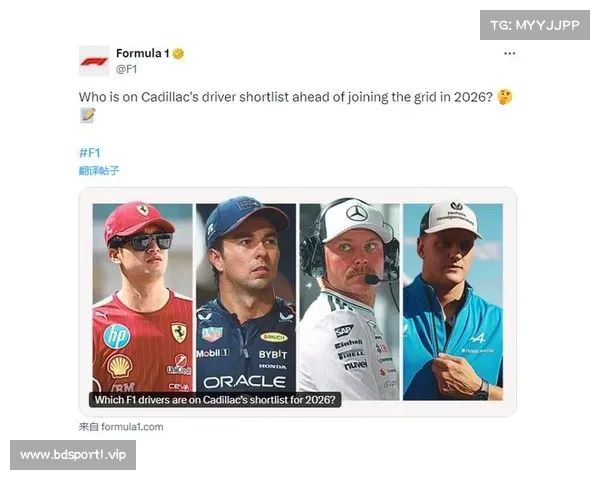Click the memo pencil emoji
The image size is (600, 480).
click(88, 115)
